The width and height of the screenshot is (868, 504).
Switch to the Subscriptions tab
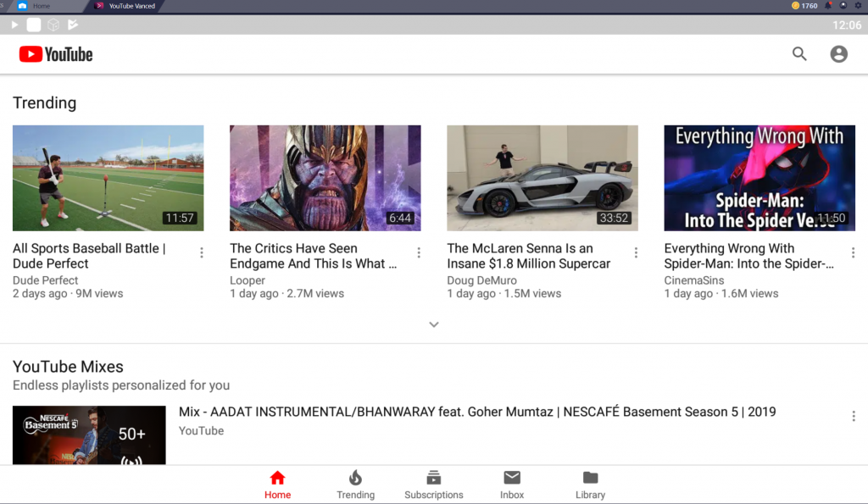(x=433, y=485)
